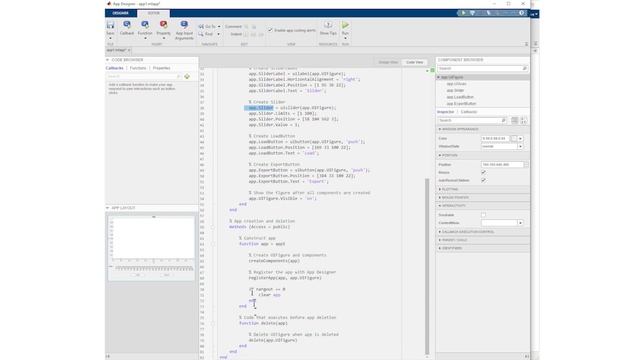640x360 pixels.
Task: Expand the Callback Execution Control section
Action: coord(440,232)
